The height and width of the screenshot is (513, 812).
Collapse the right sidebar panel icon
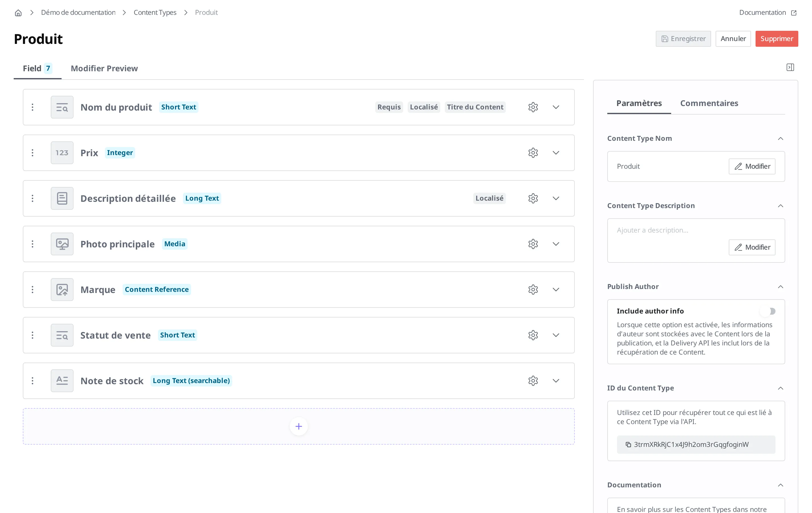point(790,68)
